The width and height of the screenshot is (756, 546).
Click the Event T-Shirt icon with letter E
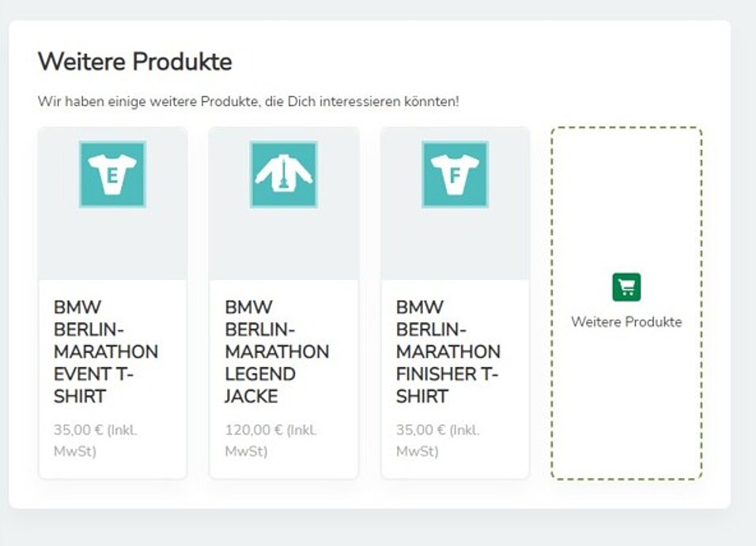(x=112, y=174)
